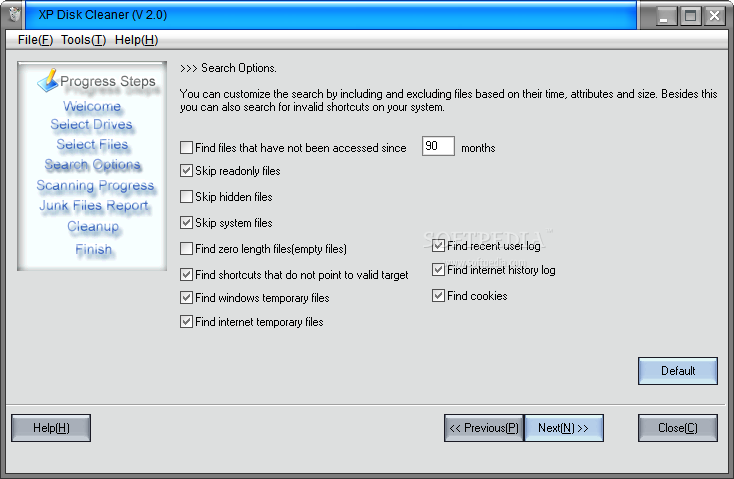The image size is (734, 479).
Task: Click the 'Progress Steps' panel title
Action: pos(108,81)
